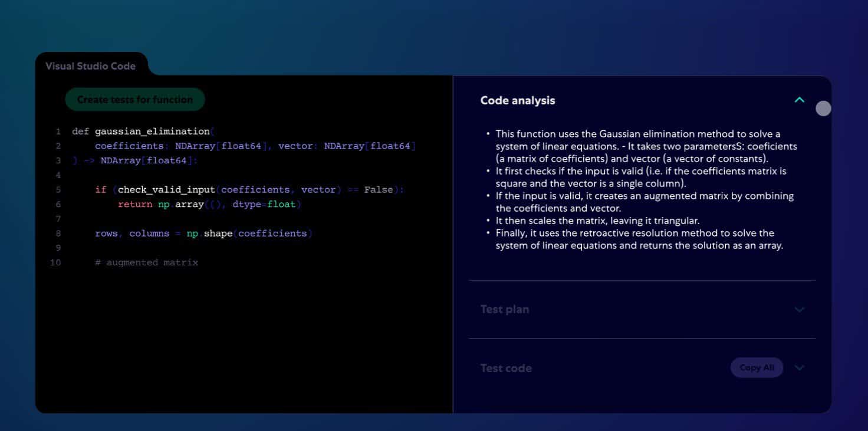Click the '-> NDArray[float64]:' return type line
This screenshot has width=868, height=431.
(x=135, y=160)
